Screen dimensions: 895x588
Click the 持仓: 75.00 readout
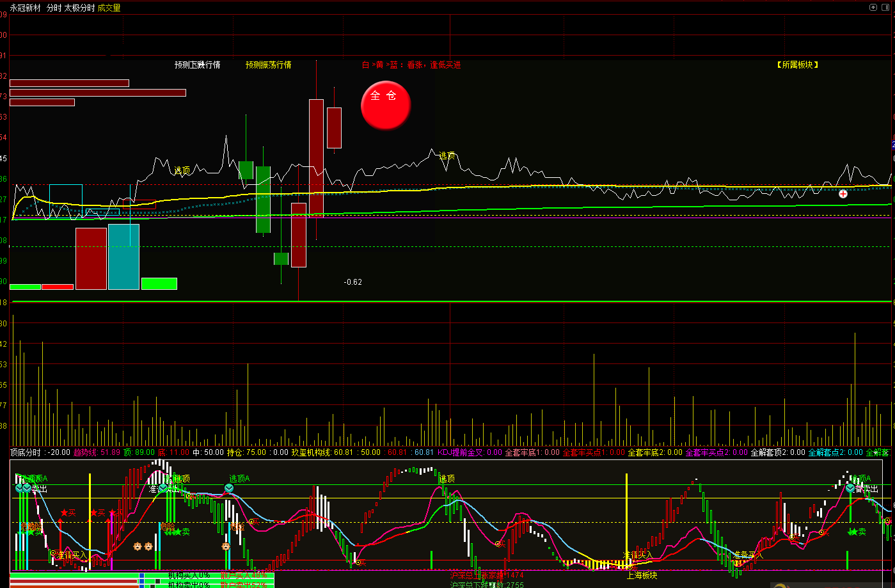tap(246, 452)
